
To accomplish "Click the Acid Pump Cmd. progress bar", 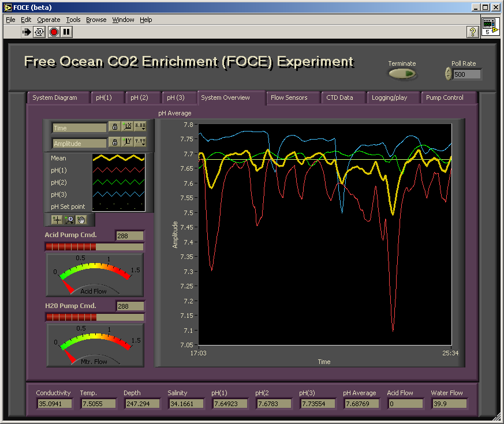I will click(94, 247).
